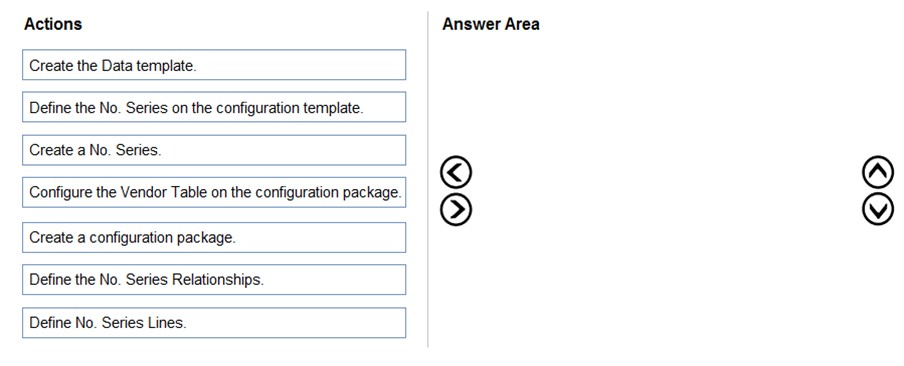
Task: Choose the 'Create a No. Series.' action
Action: pyautogui.click(x=214, y=150)
